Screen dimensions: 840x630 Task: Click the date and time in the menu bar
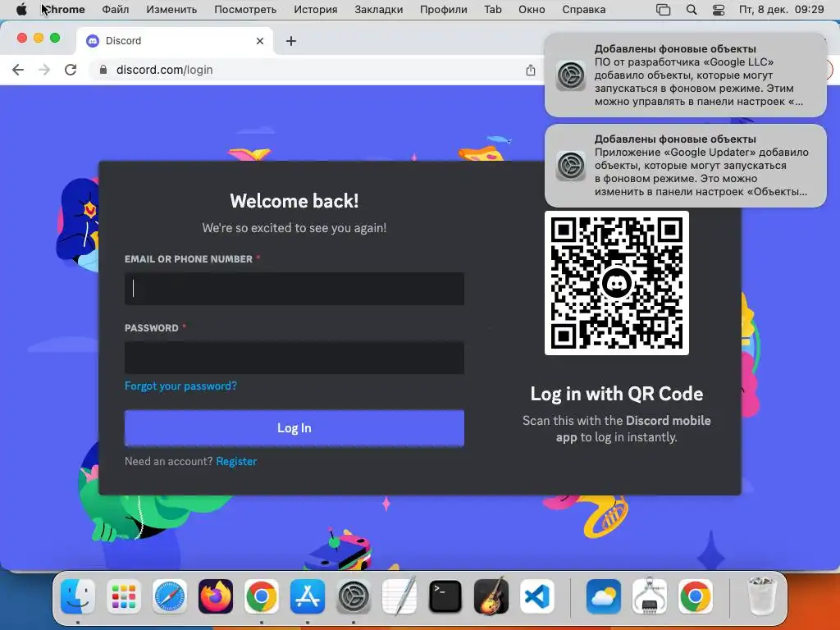(x=782, y=10)
